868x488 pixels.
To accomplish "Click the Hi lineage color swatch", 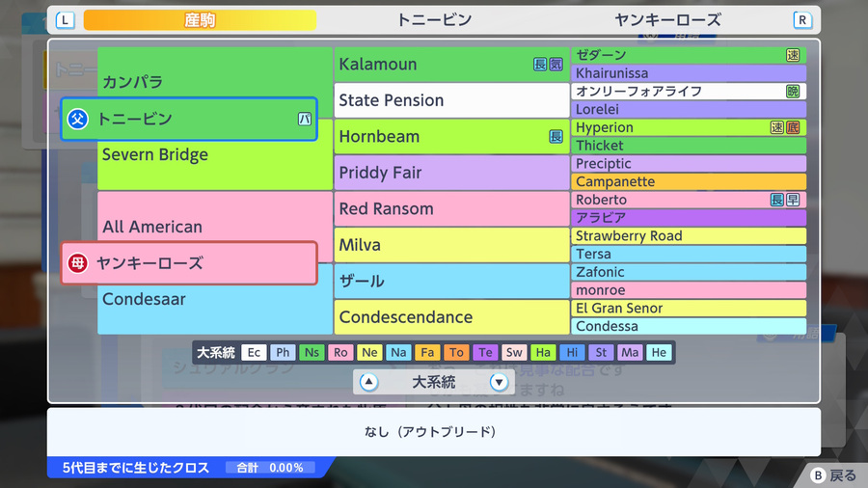I will 572,352.
